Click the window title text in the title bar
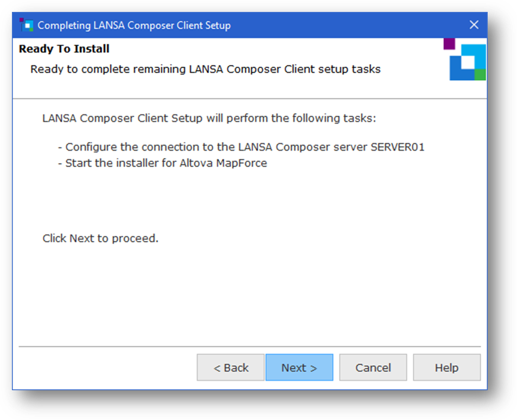 click(x=134, y=25)
